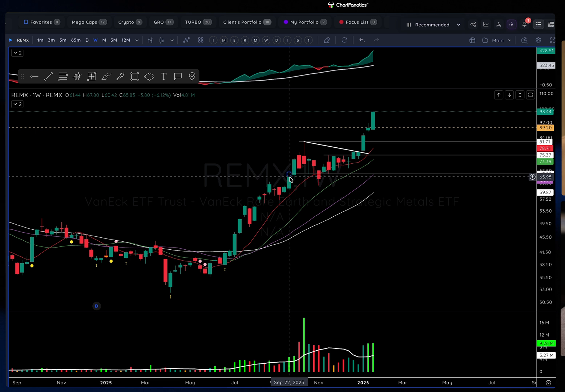Open the Main folder dropdown
This screenshot has height=392, width=565.
coord(497,40)
